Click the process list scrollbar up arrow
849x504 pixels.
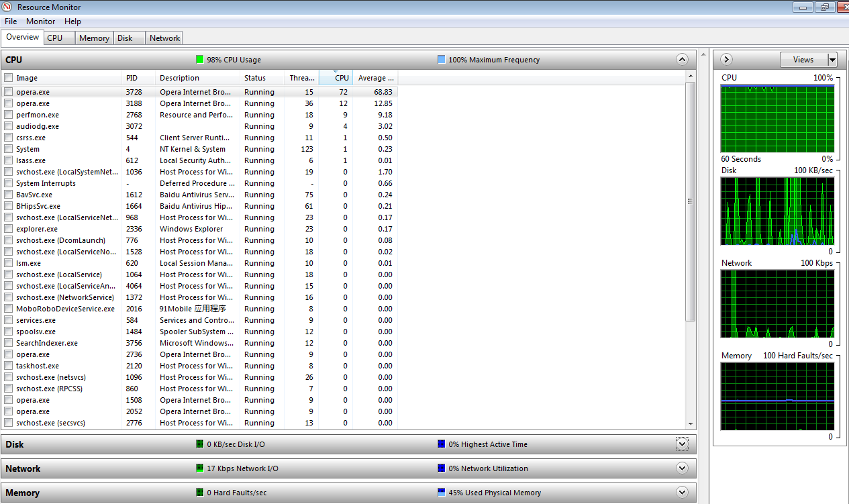pyautogui.click(x=691, y=77)
